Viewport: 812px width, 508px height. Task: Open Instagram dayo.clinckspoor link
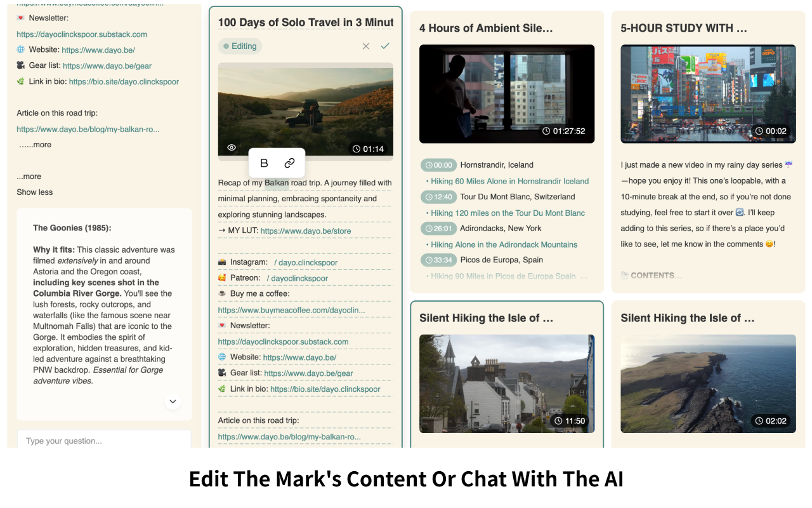[x=306, y=262]
